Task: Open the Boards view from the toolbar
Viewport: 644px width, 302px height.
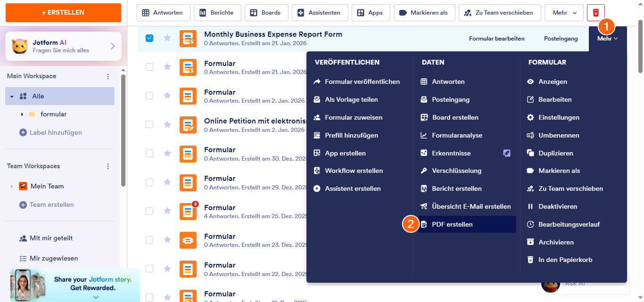Action: [266, 13]
